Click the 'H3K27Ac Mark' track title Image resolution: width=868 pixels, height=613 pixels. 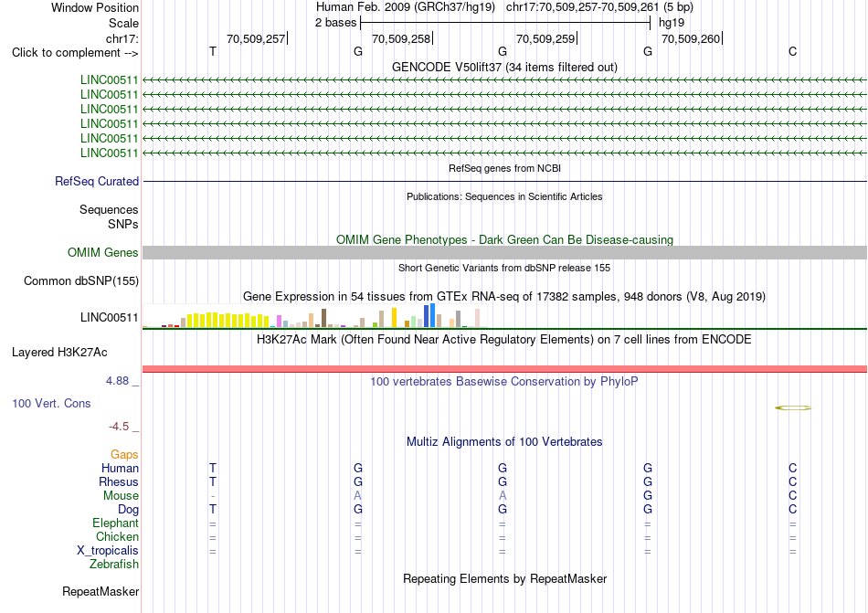click(x=504, y=339)
